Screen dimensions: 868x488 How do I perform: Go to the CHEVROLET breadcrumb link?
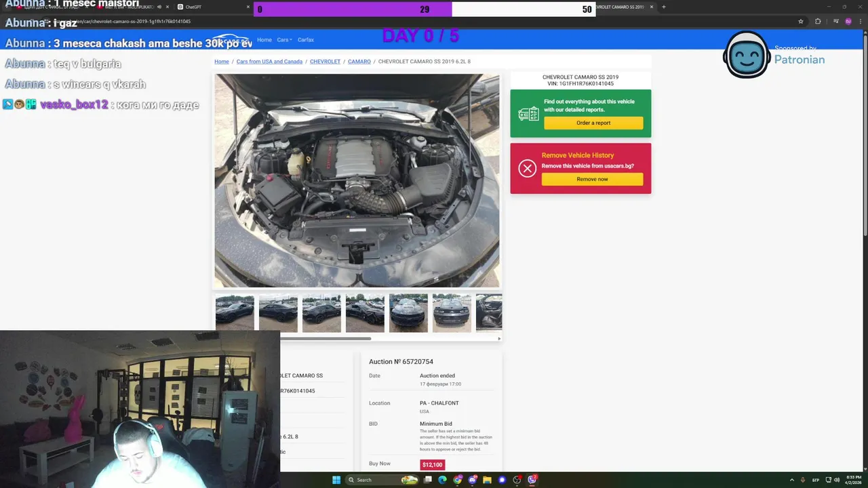(x=325, y=62)
